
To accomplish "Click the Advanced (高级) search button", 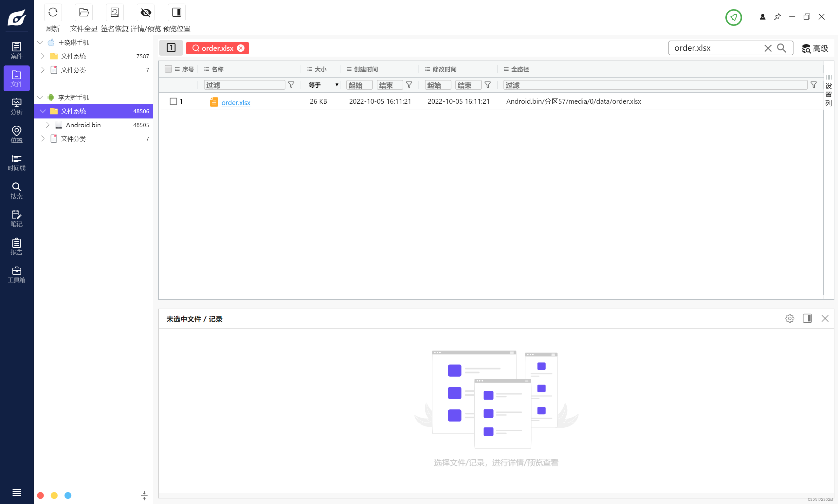I will (815, 48).
